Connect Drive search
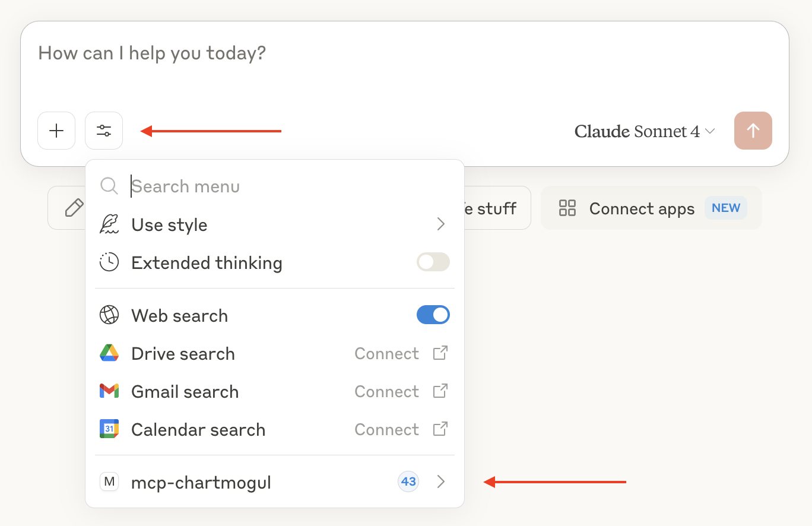Screen dimensions: 812x526 coord(386,354)
